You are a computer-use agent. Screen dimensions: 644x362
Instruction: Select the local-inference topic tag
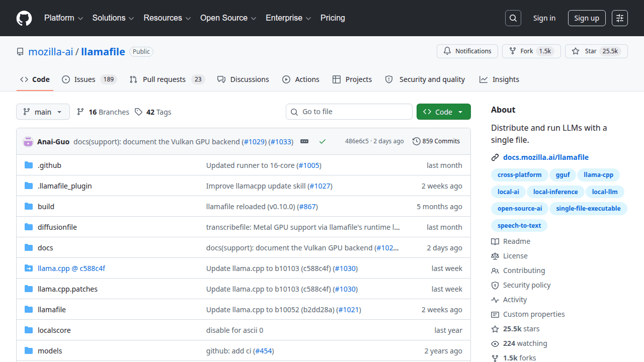[555, 192]
